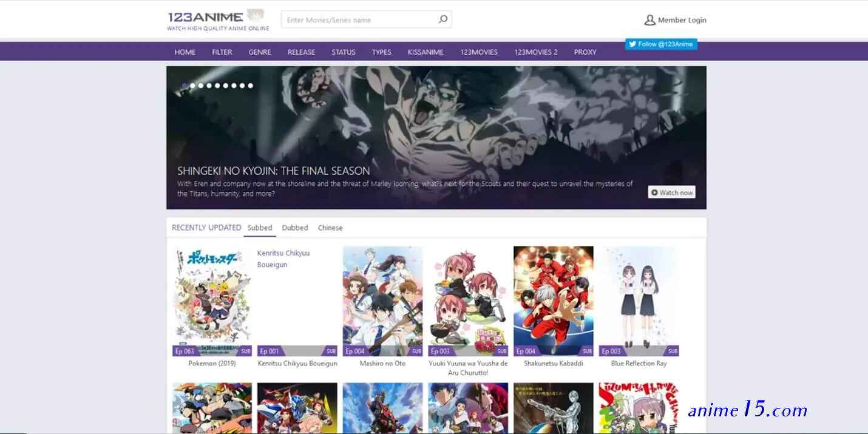Click the SUB badge on Shakunetsu Kabaddi
The height and width of the screenshot is (434, 868).
[x=587, y=351]
